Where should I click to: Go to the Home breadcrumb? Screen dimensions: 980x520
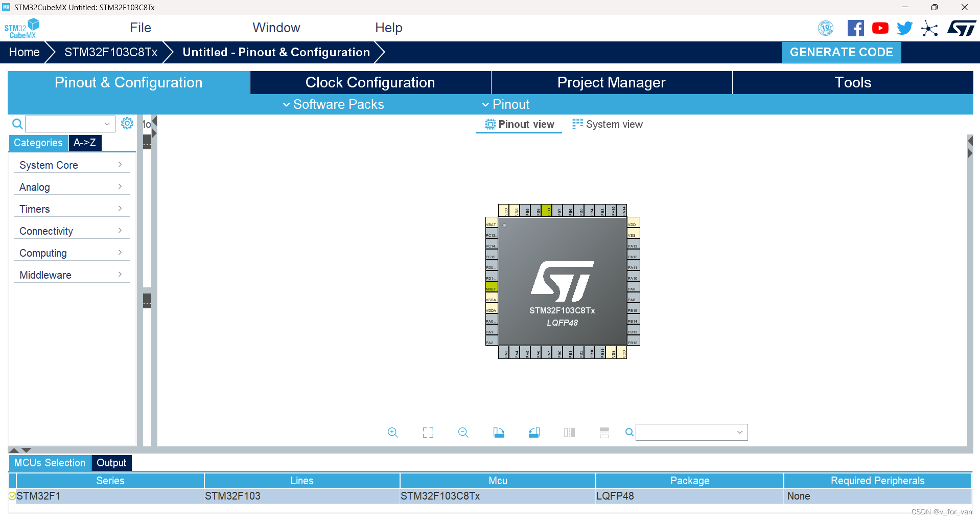(24, 52)
